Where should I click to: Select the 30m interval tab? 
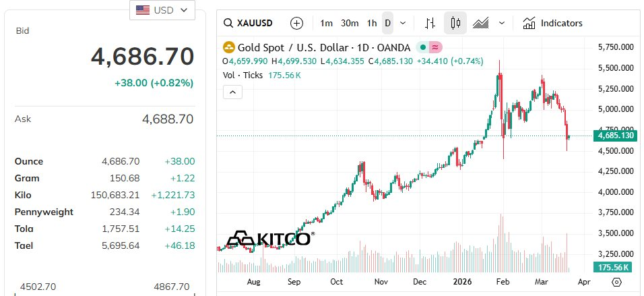tap(350, 23)
